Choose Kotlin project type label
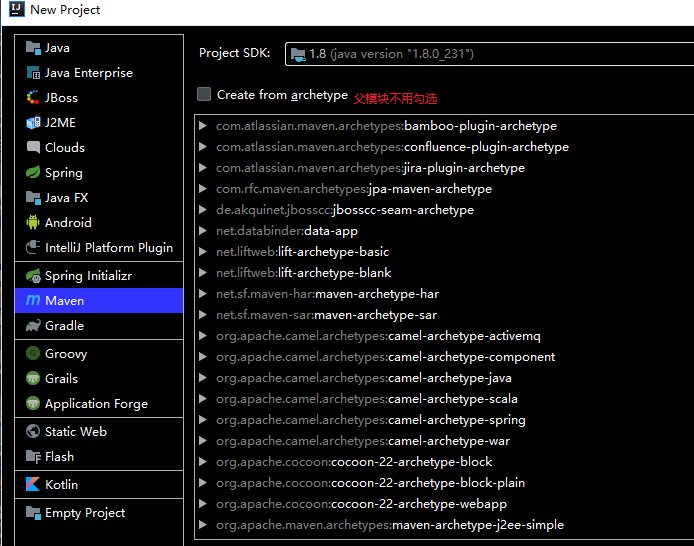 [x=62, y=484]
